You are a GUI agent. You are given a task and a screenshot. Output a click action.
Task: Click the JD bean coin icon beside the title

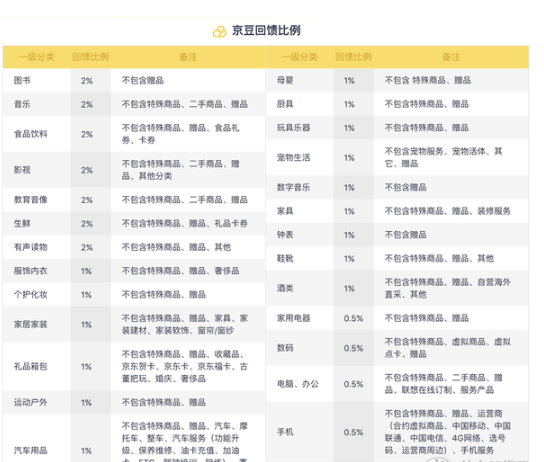(219, 32)
